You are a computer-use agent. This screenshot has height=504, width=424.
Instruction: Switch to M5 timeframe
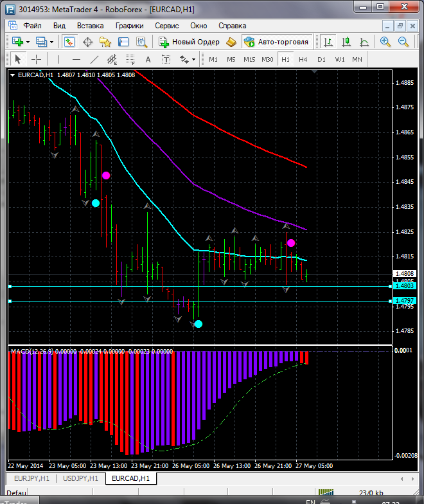click(x=231, y=59)
